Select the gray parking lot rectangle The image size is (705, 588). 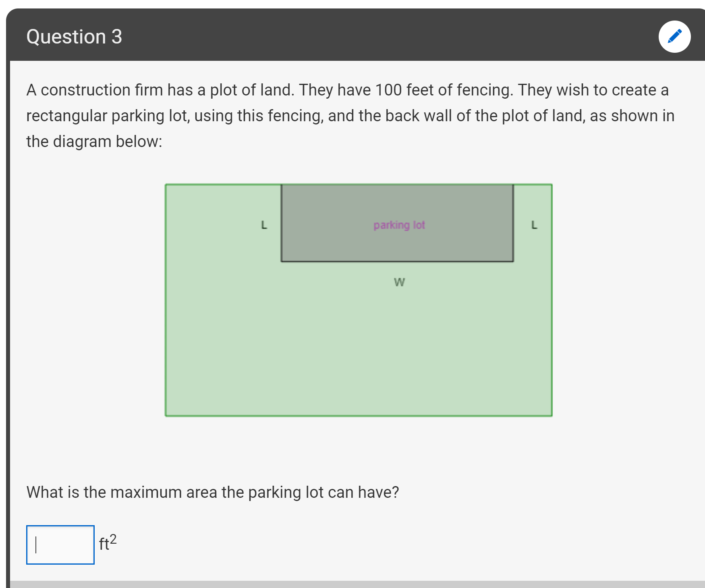click(397, 223)
